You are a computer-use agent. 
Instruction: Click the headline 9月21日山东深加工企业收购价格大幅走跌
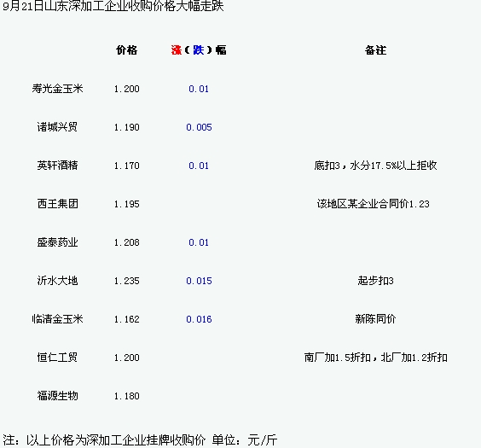113,6
